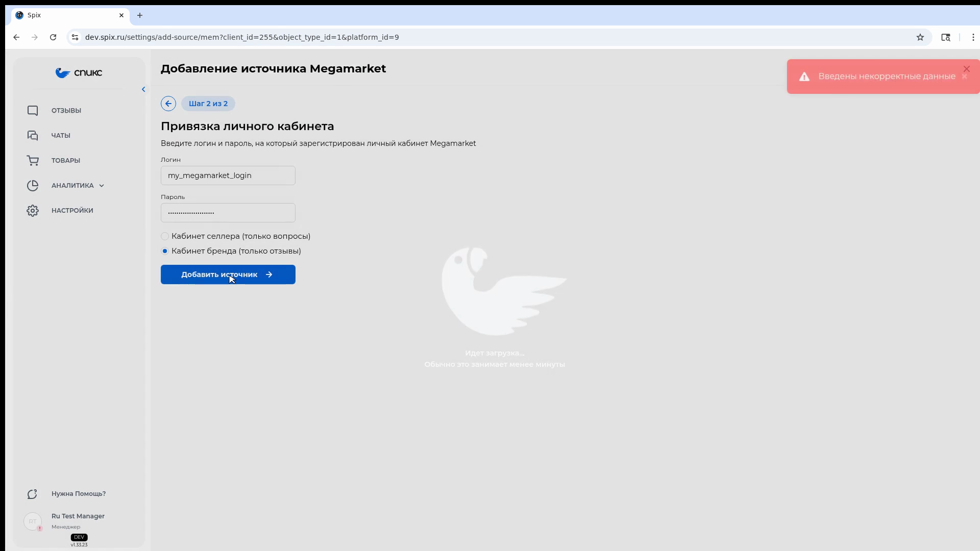980x551 pixels.
Task: Click the help icon beside Нужна Помощь
Action: (33, 494)
